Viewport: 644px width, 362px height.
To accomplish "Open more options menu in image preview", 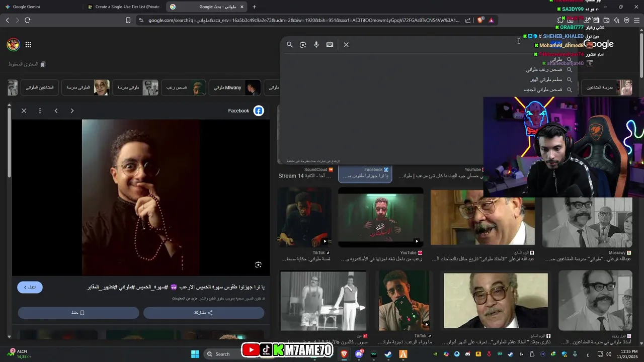I will (x=40, y=111).
